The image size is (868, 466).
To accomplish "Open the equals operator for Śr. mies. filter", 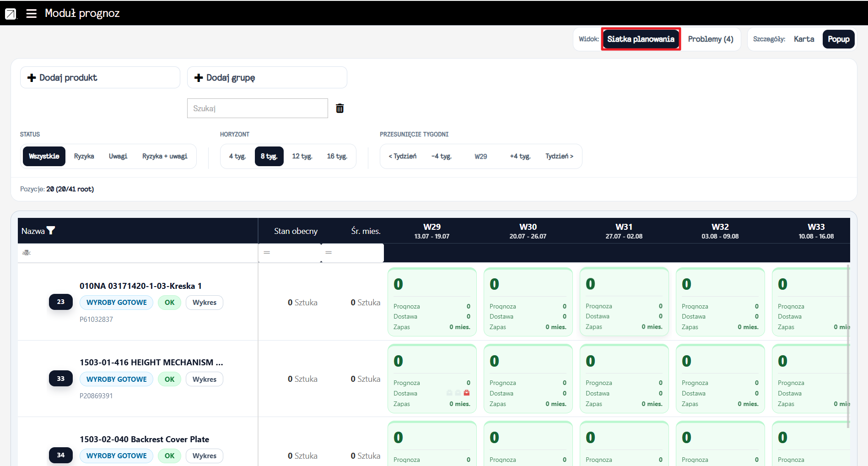I will pos(329,253).
